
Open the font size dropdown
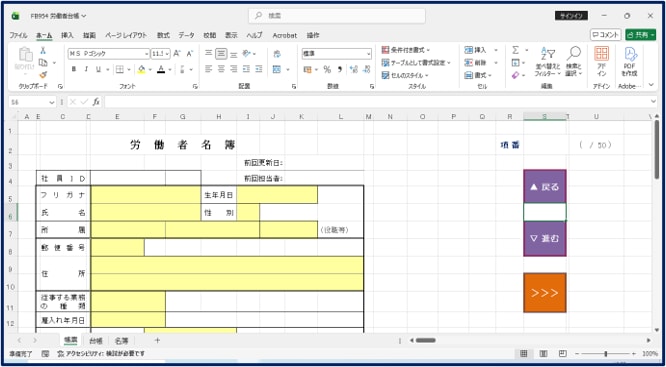[167, 54]
